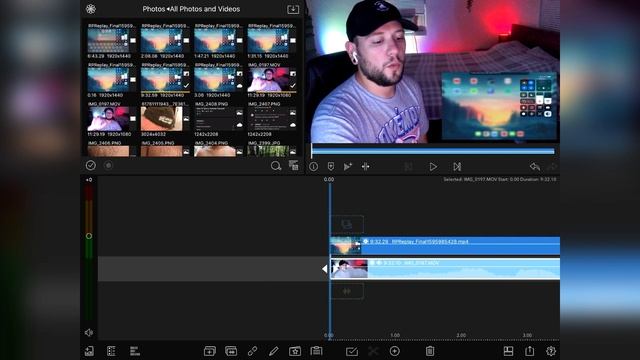Change library sort and view options
The image size is (640, 360).
coord(293,165)
